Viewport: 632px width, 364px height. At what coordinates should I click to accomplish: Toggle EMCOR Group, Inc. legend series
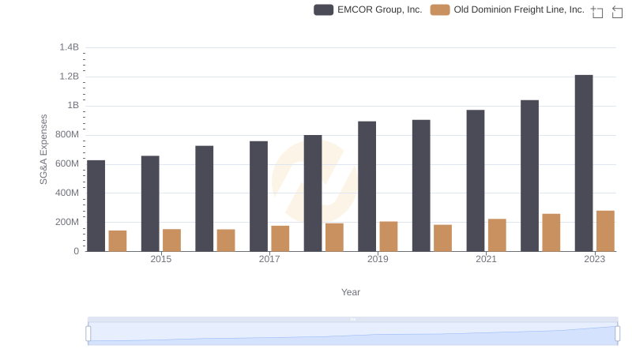pos(368,9)
